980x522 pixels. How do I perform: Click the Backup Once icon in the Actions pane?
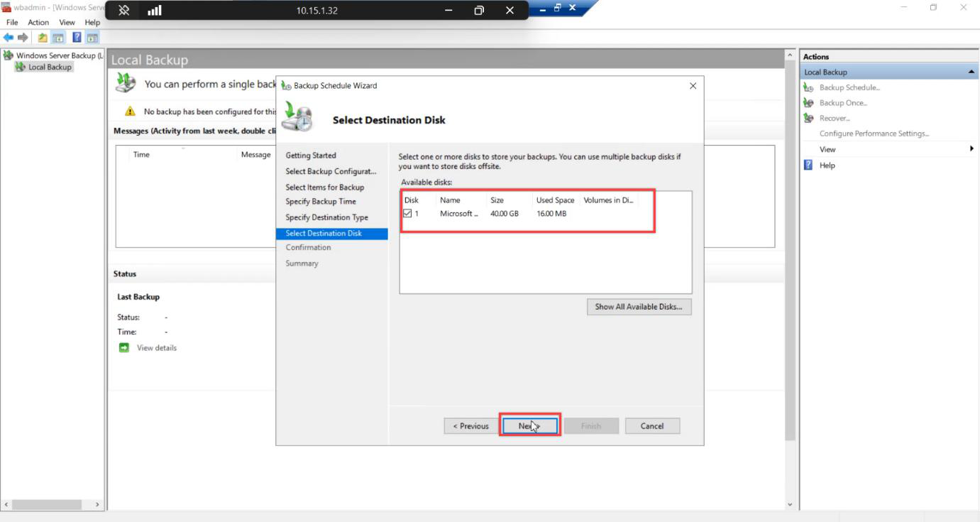pos(808,103)
